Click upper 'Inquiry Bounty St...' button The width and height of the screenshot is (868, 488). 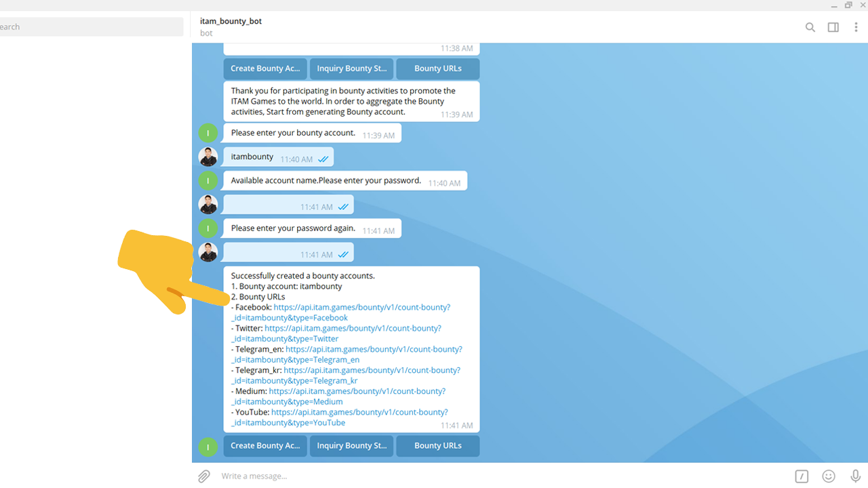(x=351, y=68)
